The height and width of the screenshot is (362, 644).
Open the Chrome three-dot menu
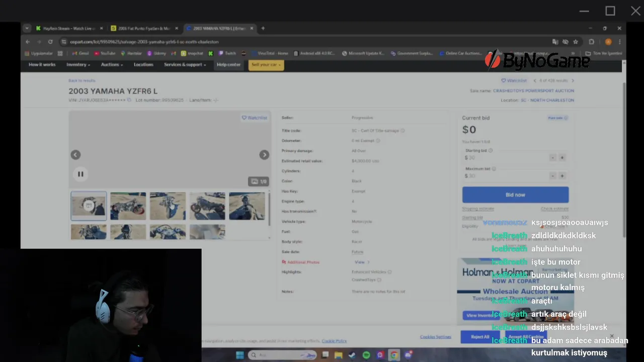(x=620, y=42)
